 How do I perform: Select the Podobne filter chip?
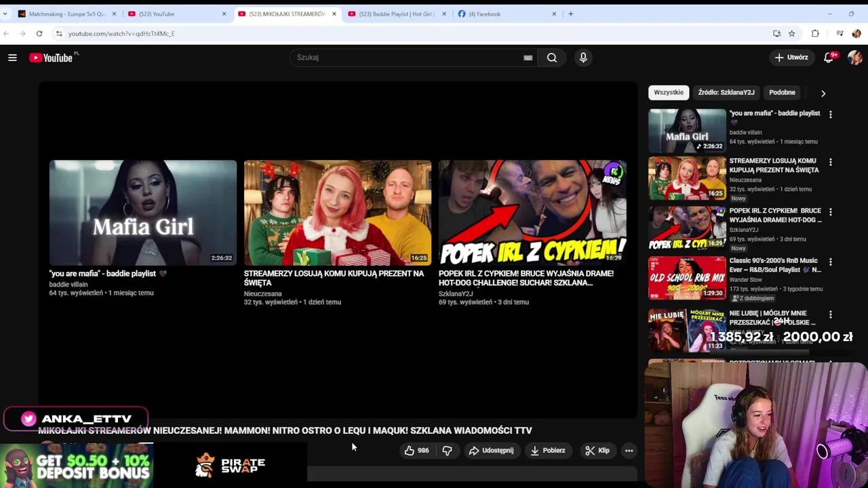[x=782, y=92]
